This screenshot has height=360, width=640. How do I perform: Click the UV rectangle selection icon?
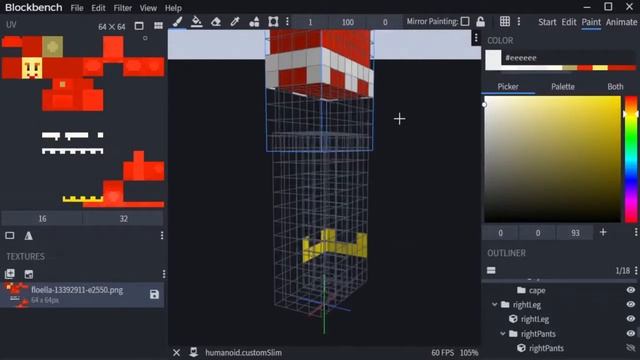pyautogui.click(x=10, y=236)
